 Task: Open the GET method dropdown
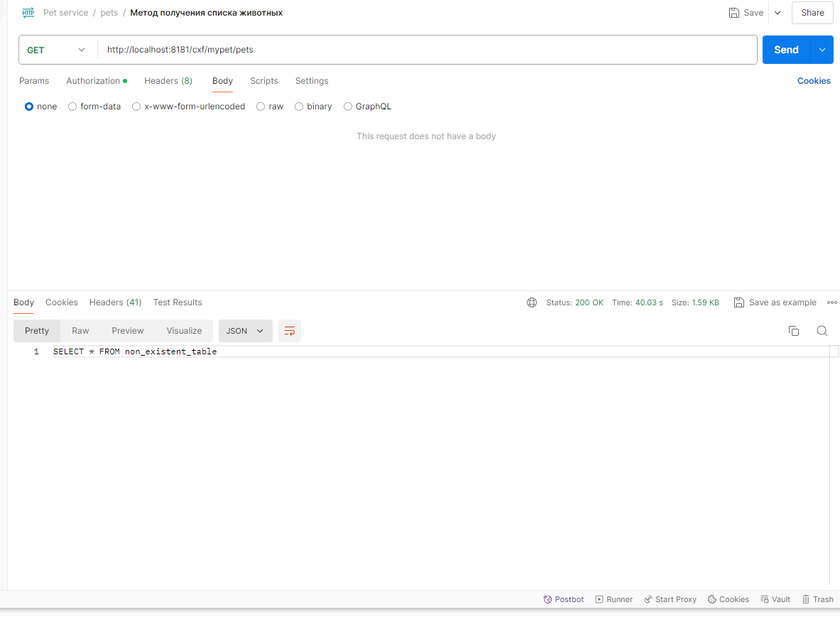point(57,50)
